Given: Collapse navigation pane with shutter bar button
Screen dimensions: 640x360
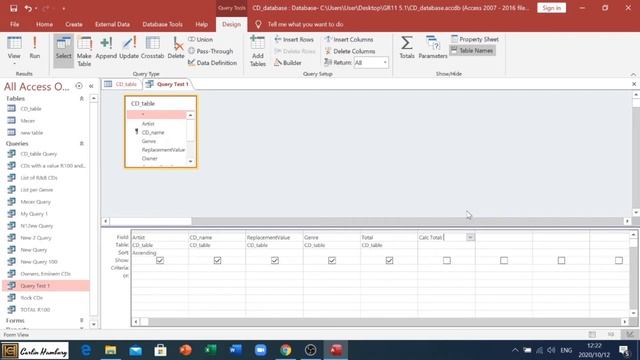Looking at the screenshot, I should tap(91, 86).
